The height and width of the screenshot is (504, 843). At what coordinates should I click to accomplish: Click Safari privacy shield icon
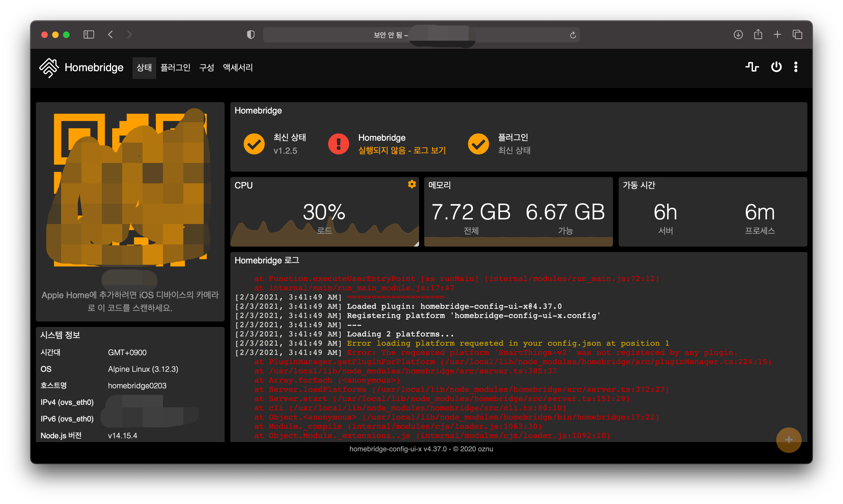coord(251,35)
